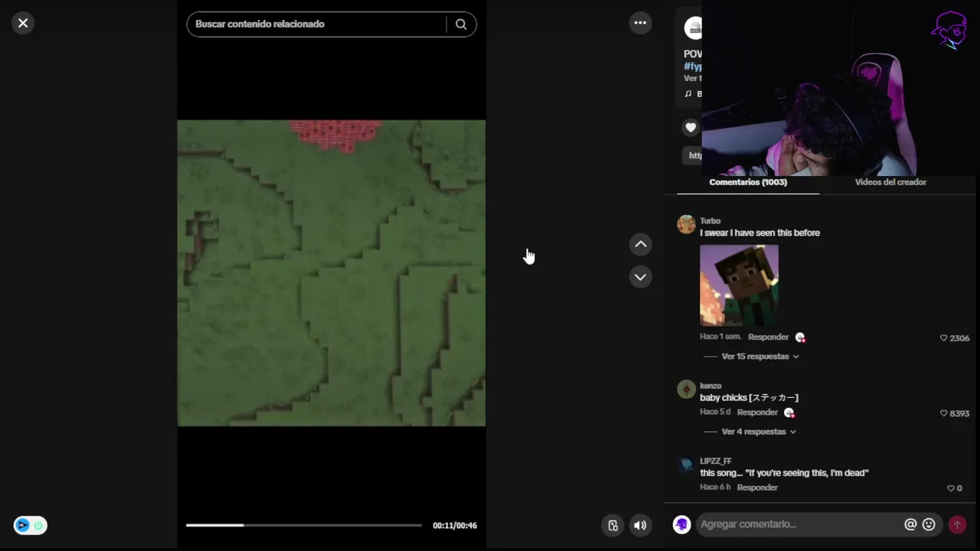
Task: Pause the Minecraft video by clicking it
Action: (331, 272)
